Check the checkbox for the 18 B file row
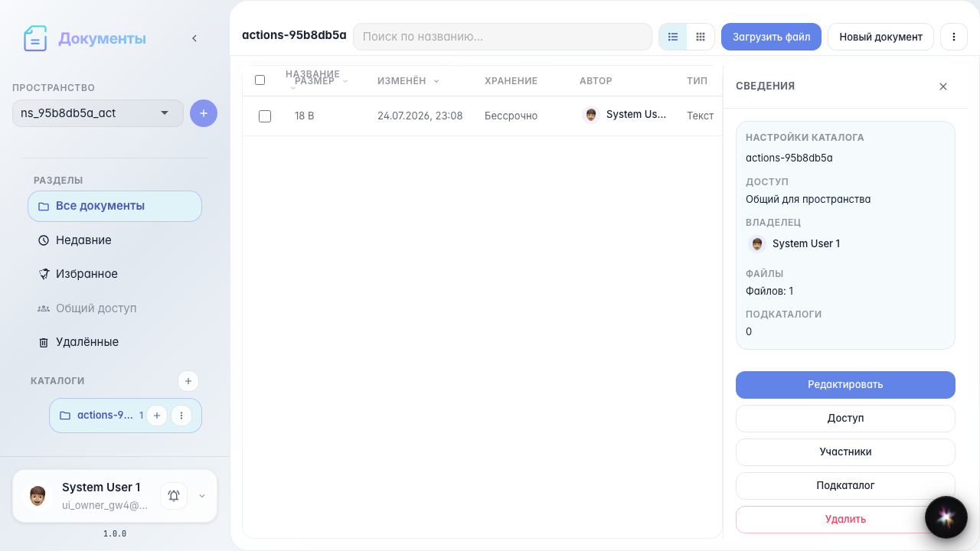 point(265,116)
